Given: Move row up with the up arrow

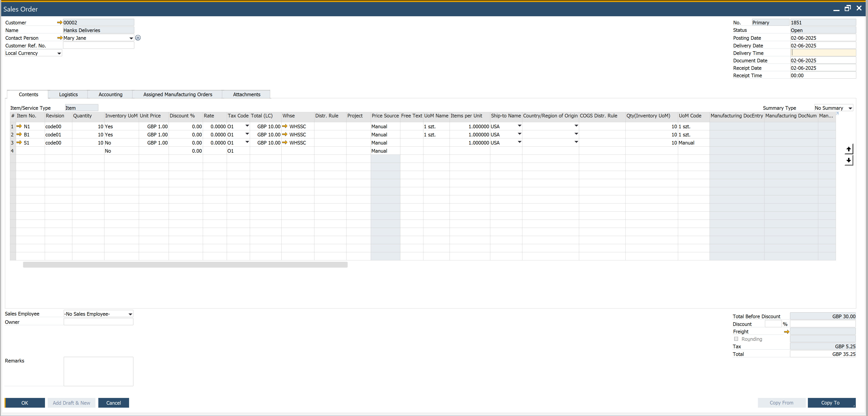Looking at the screenshot, I should tap(849, 149).
